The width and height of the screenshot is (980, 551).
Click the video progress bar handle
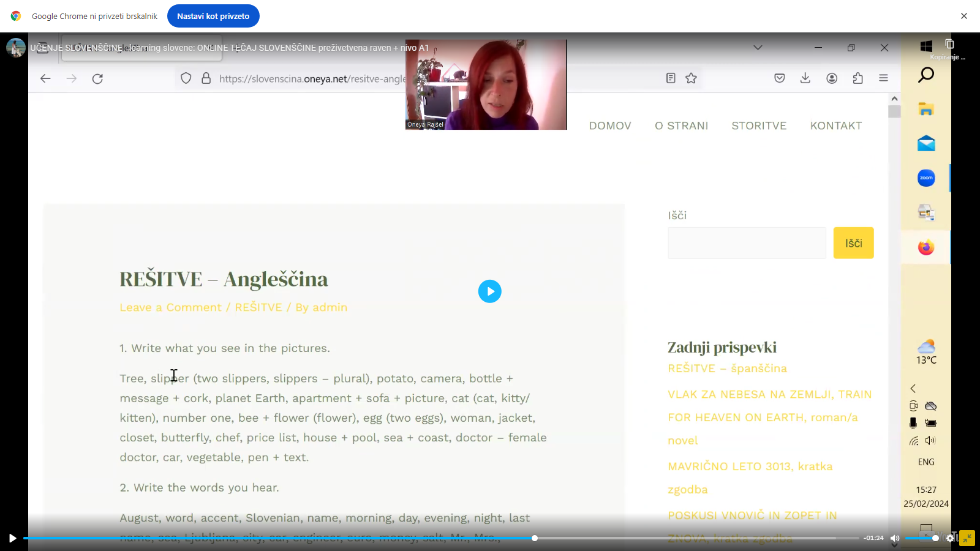535,538
